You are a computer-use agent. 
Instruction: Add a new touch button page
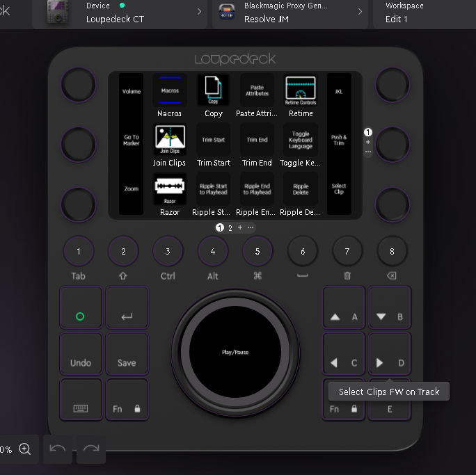240,227
